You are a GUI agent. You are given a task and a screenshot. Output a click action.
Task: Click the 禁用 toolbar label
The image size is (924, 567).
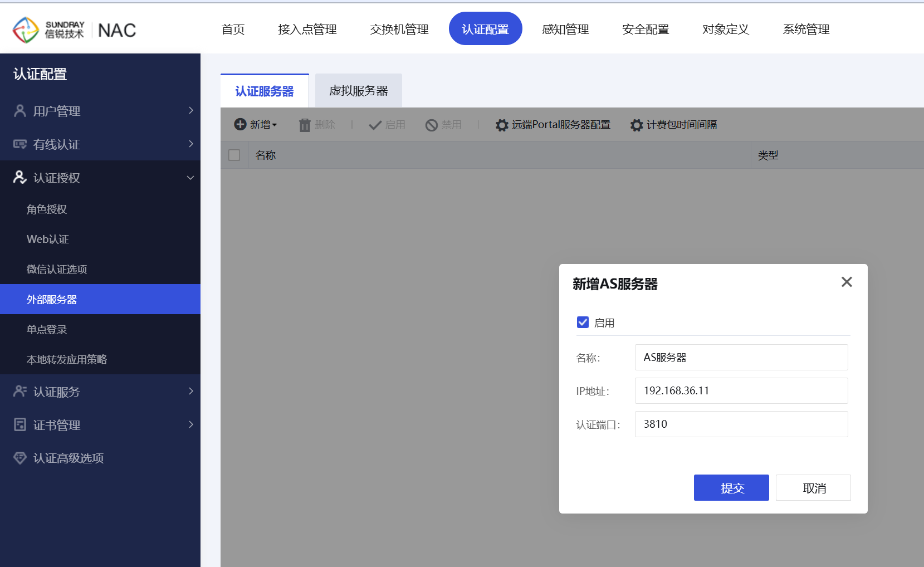coord(452,125)
